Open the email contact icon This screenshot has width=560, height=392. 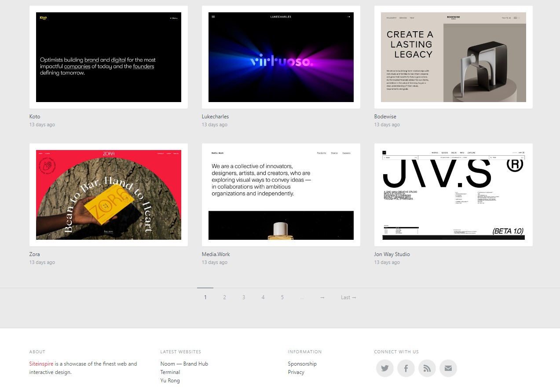click(448, 368)
